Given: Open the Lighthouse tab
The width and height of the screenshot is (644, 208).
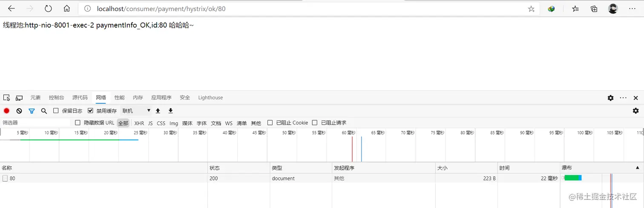Looking at the screenshot, I should point(210,98).
